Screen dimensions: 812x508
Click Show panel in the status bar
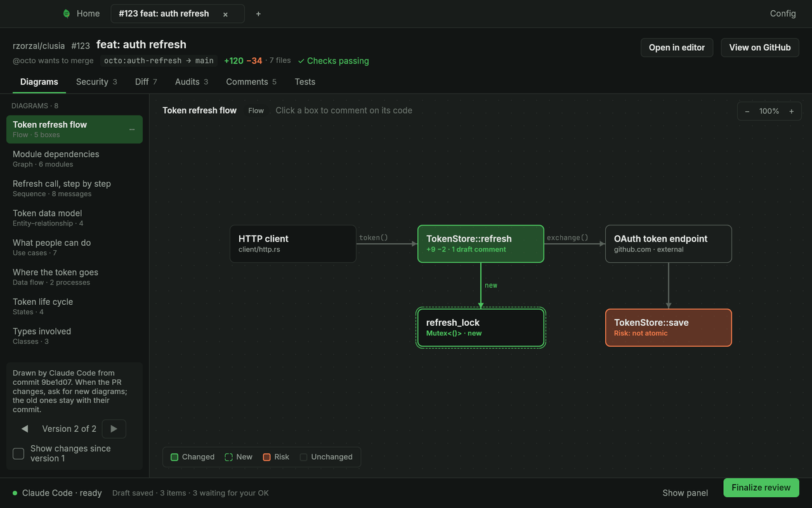point(685,493)
